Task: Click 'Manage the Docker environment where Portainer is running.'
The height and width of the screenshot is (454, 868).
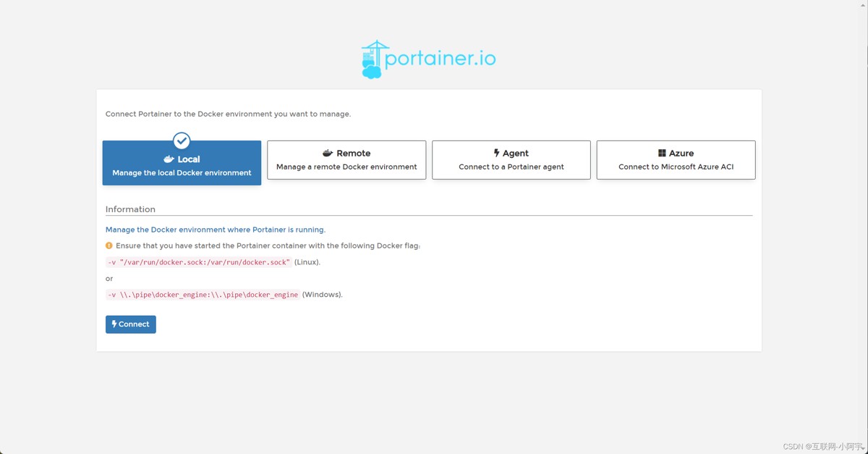Action: (216, 230)
